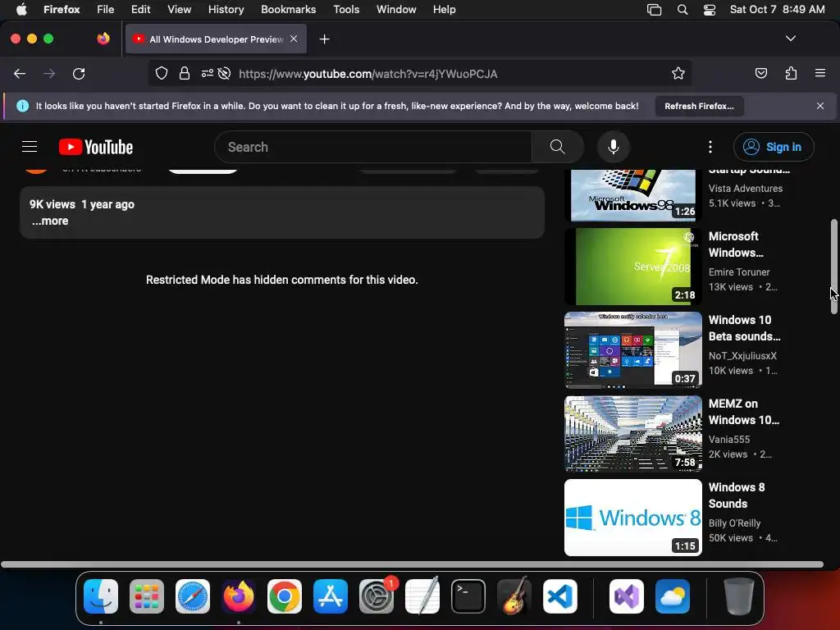This screenshot has height=630, width=840.
Task: Click the vertical page scrollbar thumb
Action: (x=833, y=267)
